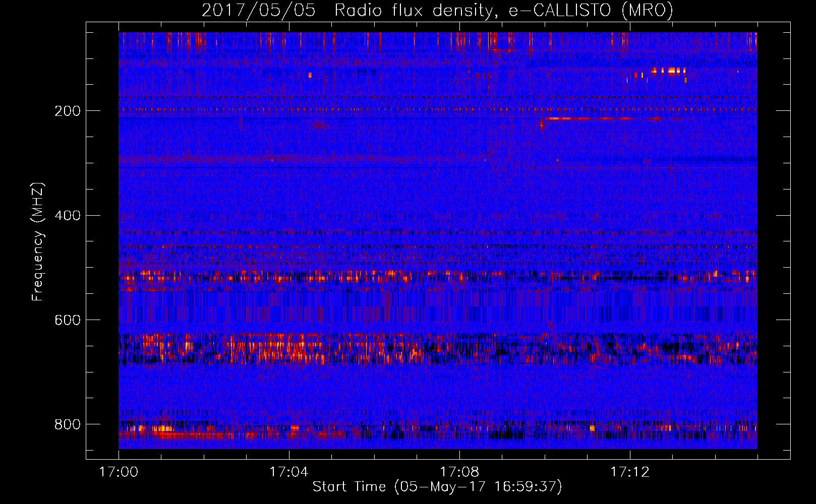The width and height of the screenshot is (816, 504).
Task: Click the plot title text e-CALLISTO (MRO)
Action: pos(591,10)
